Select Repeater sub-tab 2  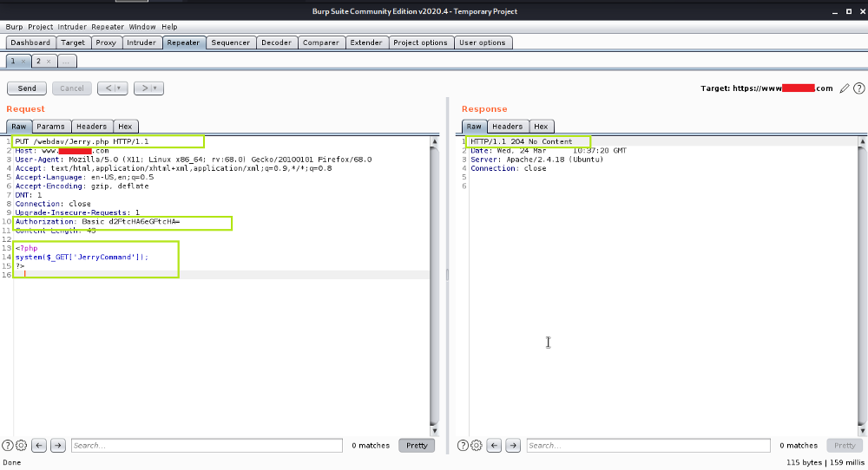point(38,62)
